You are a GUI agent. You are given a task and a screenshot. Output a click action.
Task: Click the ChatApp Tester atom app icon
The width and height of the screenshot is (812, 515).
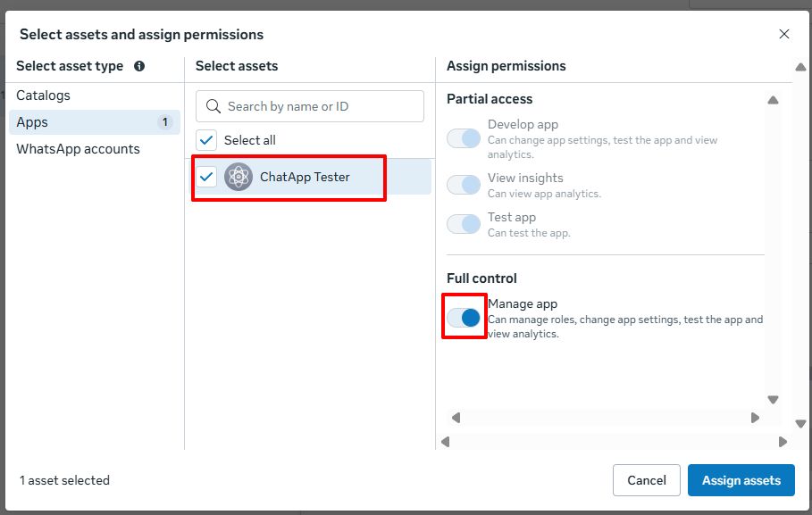click(x=239, y=177)
